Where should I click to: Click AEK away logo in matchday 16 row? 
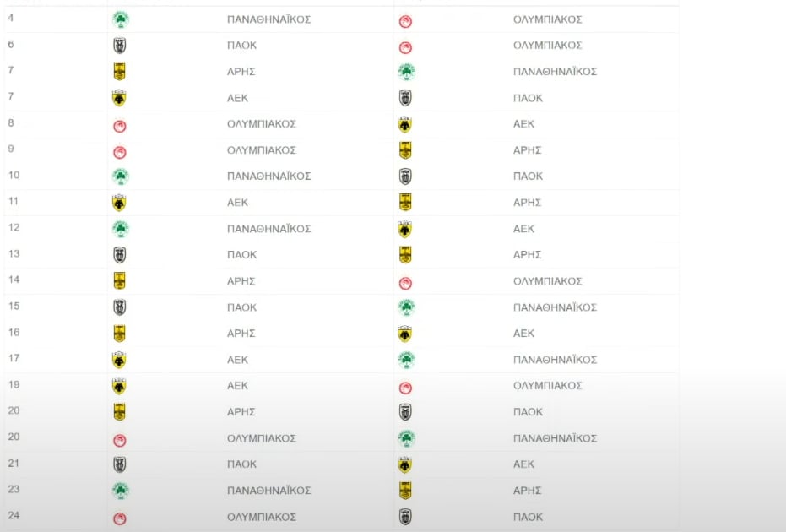(x=405, y=334)
